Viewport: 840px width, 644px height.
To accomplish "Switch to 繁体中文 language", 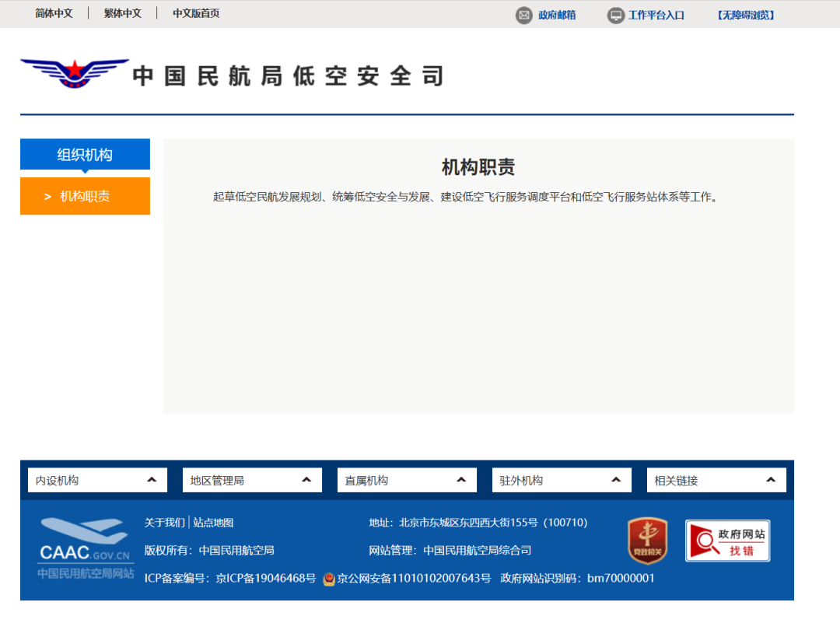I will [x=123, y=13].
